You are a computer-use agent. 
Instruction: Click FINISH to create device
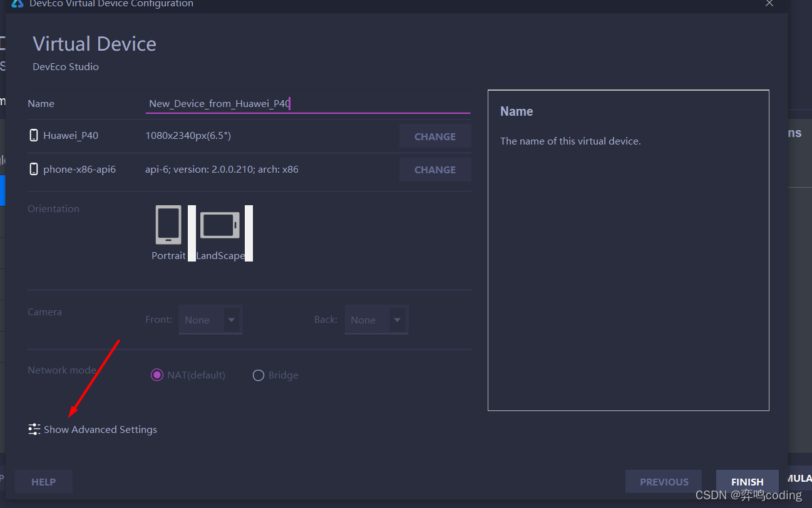tap(748, 482)
